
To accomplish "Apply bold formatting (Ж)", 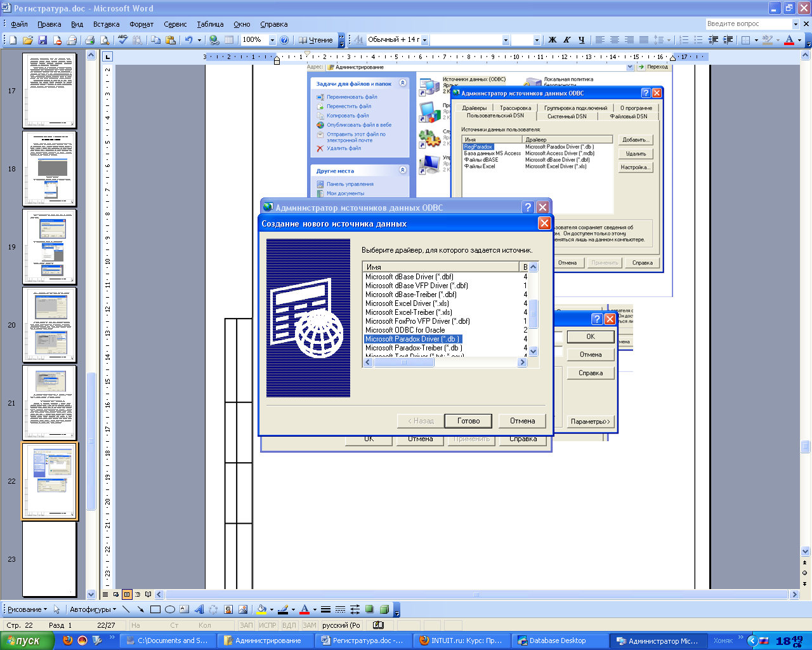I will click(553, 40).
